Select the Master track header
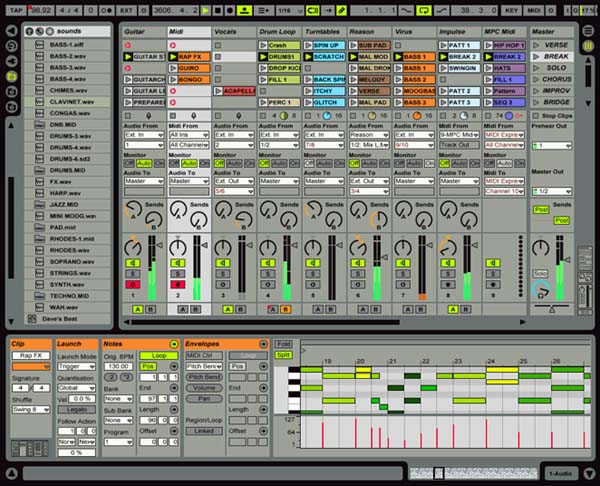 coord(552,32)
